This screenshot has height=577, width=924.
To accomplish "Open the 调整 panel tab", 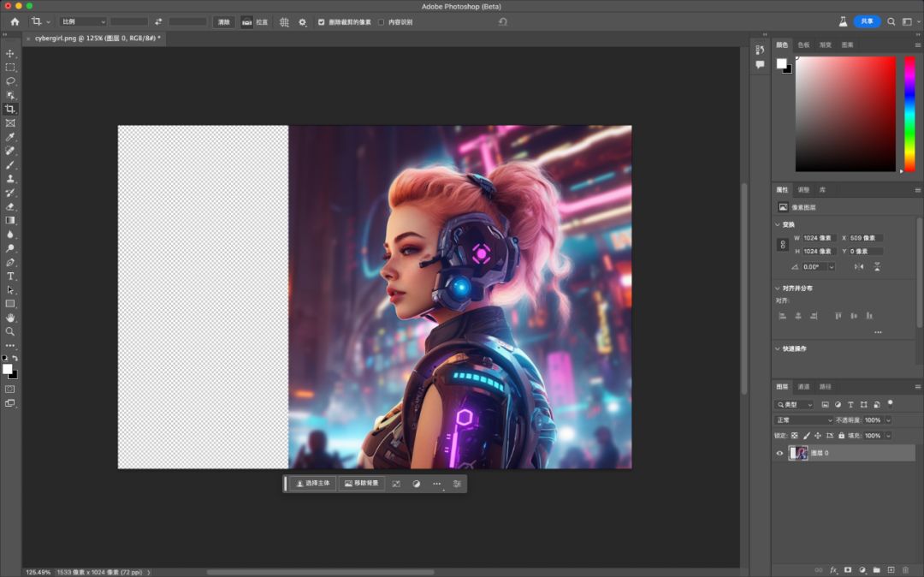I will click(803, 189).
